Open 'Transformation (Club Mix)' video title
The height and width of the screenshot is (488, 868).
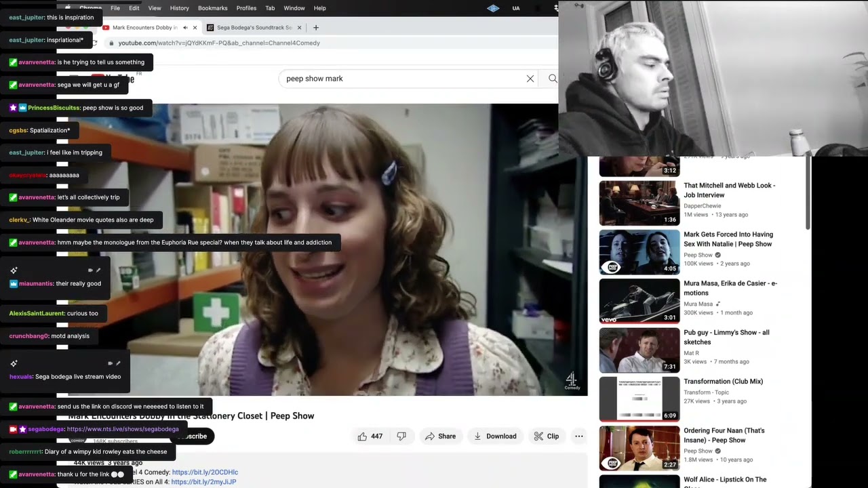(x=724, y=382)
